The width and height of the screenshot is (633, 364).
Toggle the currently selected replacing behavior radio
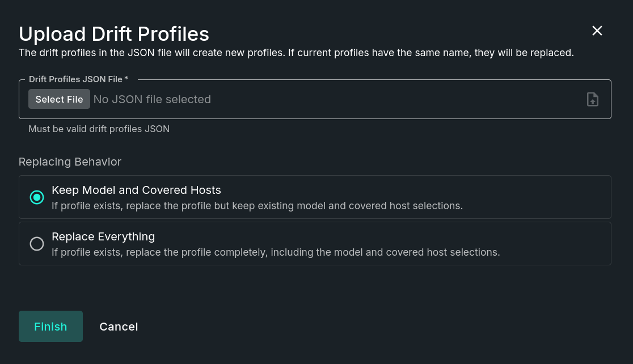coord(37,197)
